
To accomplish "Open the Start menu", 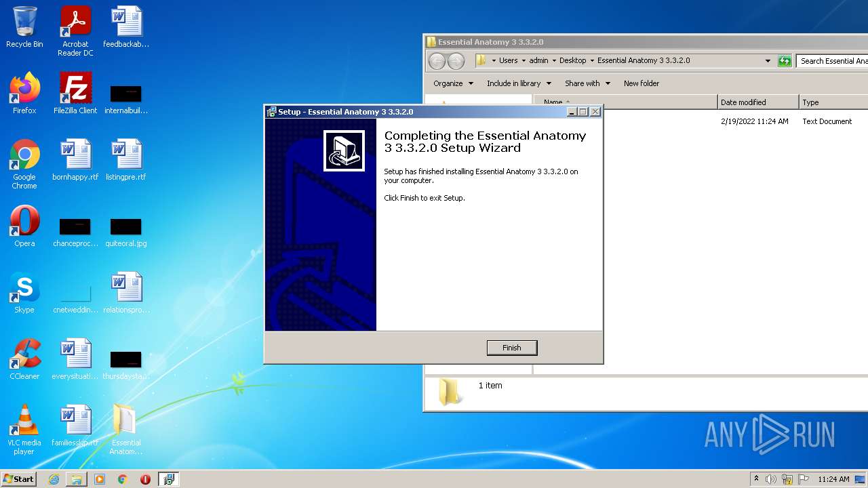I will point(18,479).
